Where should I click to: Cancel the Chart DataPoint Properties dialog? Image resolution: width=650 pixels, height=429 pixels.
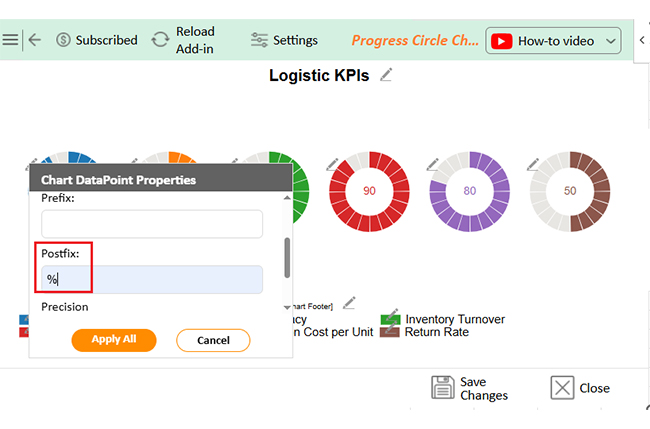[213, 340]
